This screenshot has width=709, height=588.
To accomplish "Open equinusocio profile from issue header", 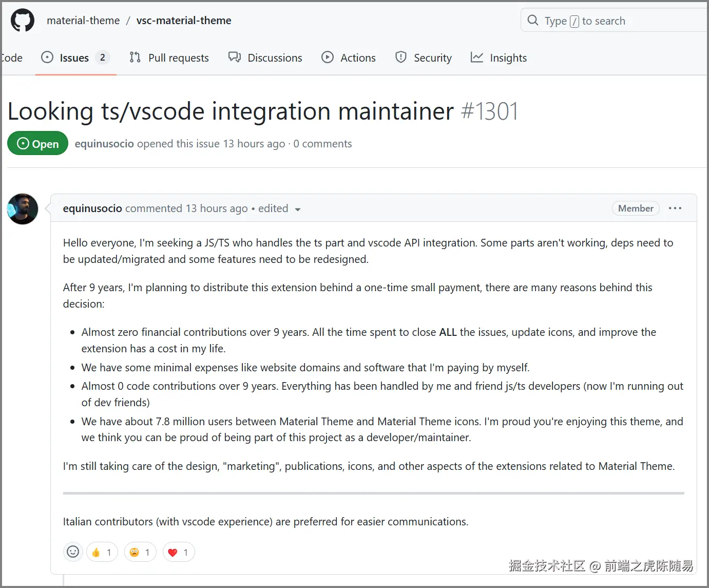I will [104, 144].
